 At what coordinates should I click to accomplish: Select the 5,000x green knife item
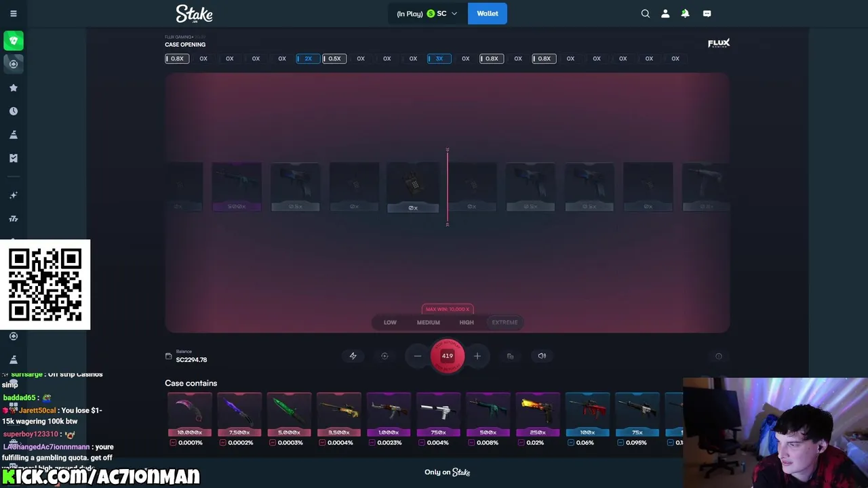pyautogui.click(x=289, y=414)
